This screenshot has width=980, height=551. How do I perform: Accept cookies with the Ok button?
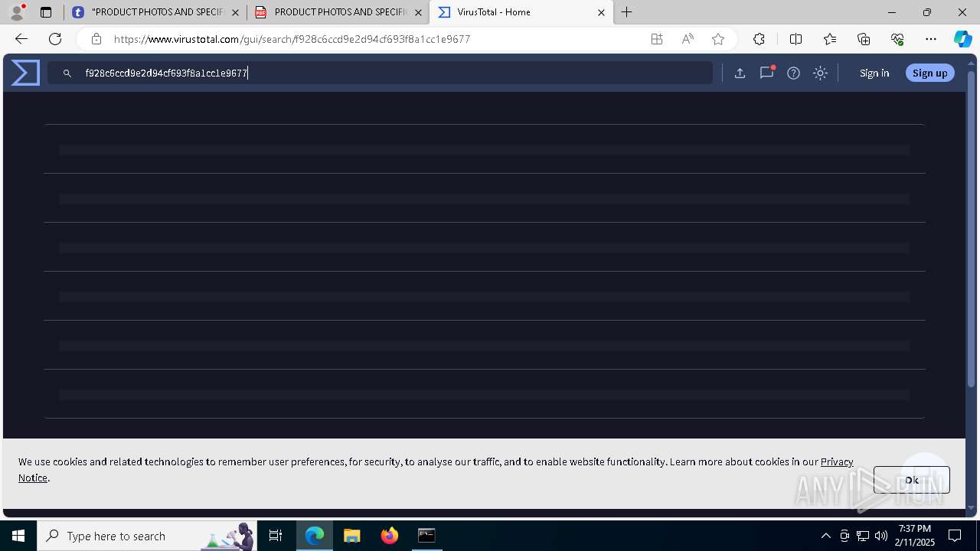(x=912, y=480)
